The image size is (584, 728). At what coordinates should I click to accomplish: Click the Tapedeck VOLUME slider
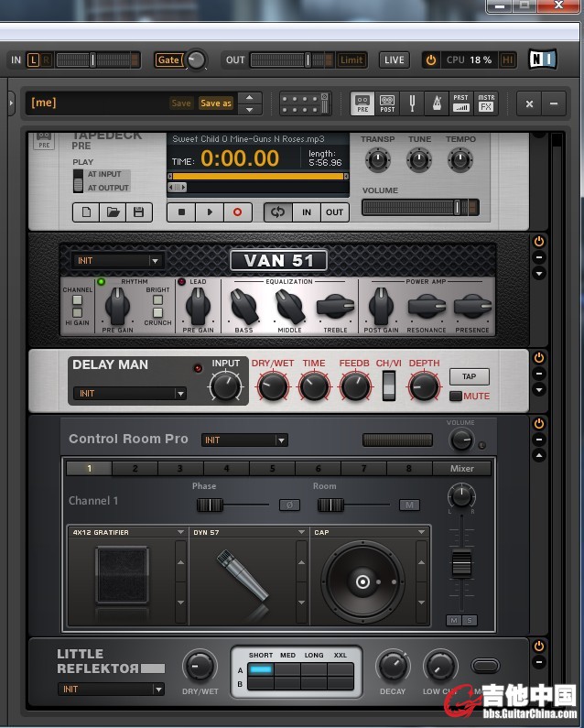point(419,208)
